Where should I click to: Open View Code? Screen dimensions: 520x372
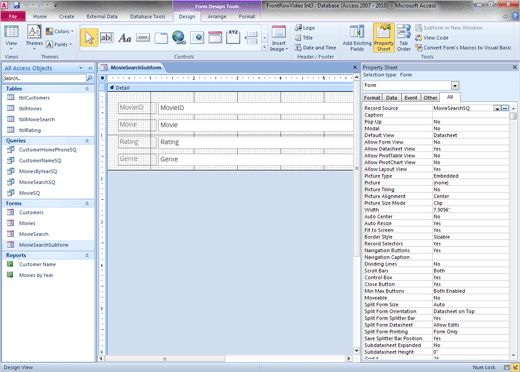click(x=432, y=38)
